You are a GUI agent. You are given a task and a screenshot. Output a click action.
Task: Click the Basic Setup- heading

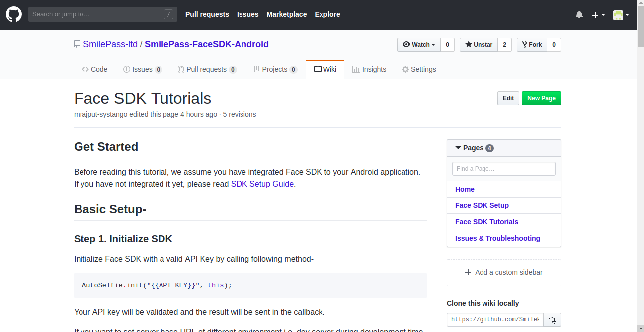pos(110,209)
